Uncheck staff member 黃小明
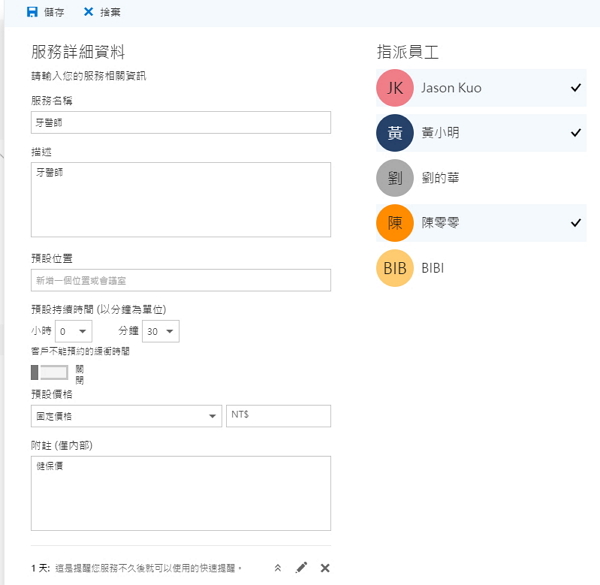 click(x=576, y=133)
